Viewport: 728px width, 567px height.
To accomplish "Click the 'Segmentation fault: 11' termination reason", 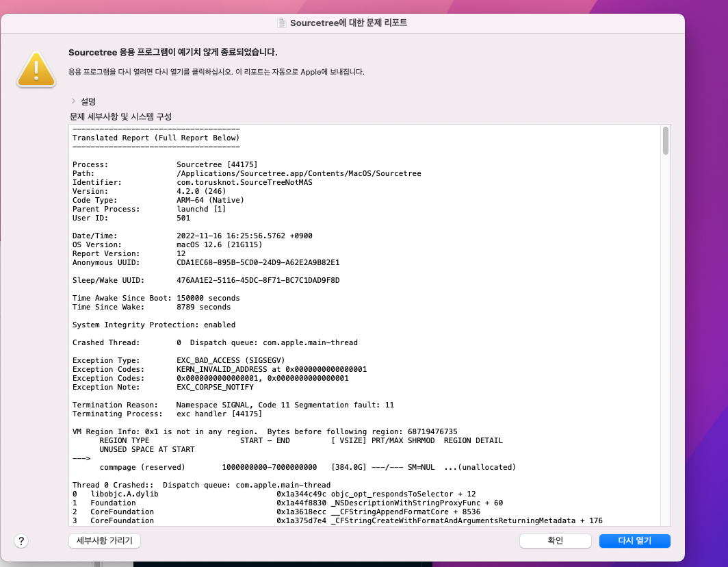I will pos(344,405).
